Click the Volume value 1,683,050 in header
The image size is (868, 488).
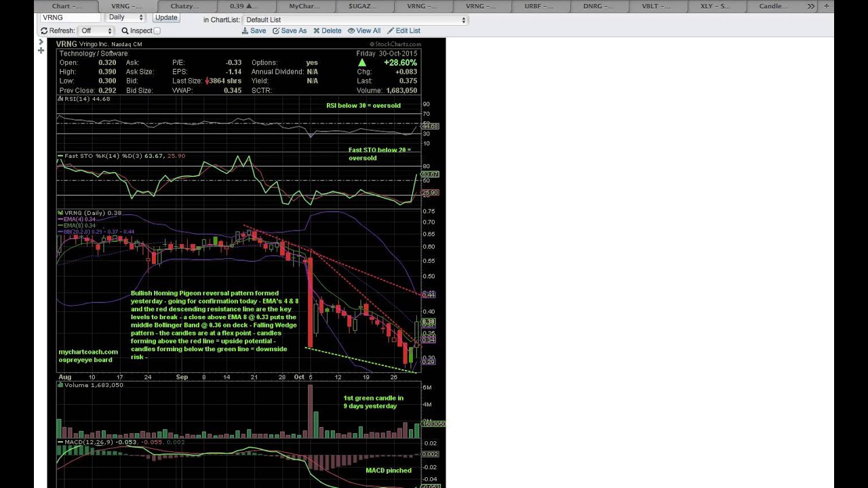coord(401,90)
